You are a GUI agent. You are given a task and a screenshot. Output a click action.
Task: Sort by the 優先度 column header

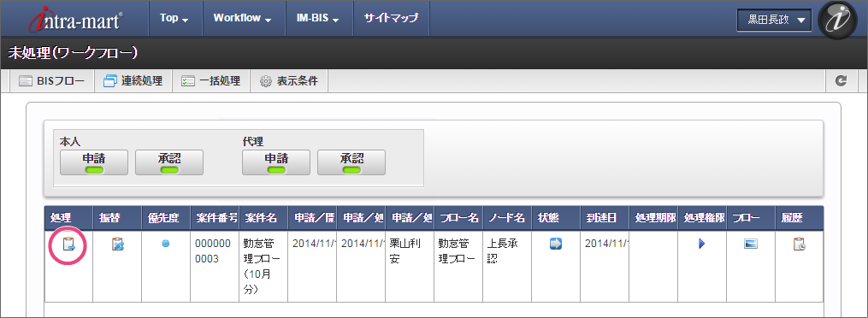166,218
